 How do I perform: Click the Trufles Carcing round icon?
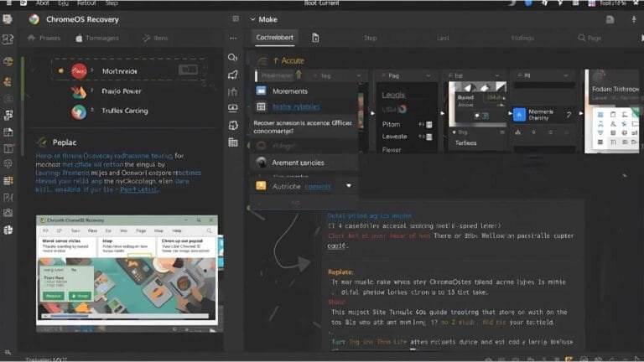pos(79,111)
